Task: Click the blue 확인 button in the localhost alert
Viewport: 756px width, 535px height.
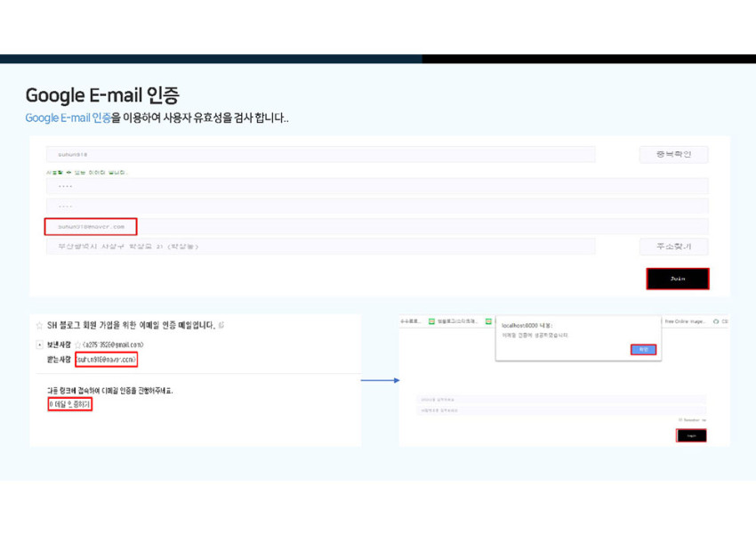Action: click(x=644, y=349)
